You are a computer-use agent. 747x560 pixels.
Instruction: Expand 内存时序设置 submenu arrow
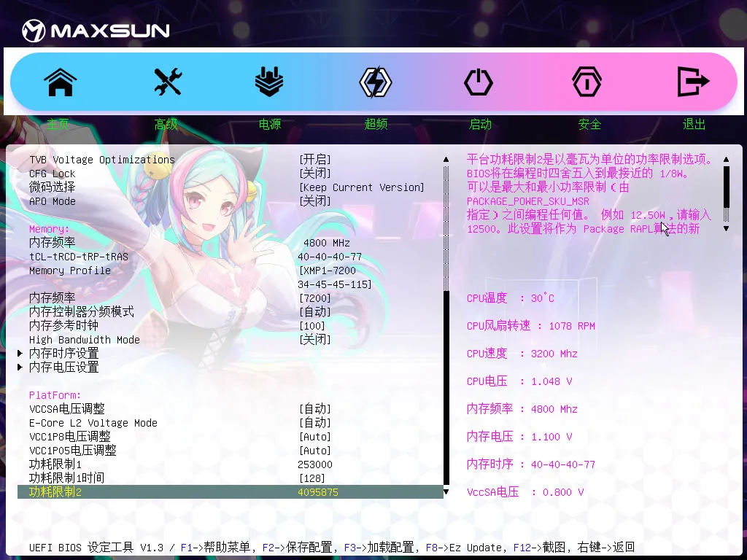pyautogui.click(x=20, y=354)
